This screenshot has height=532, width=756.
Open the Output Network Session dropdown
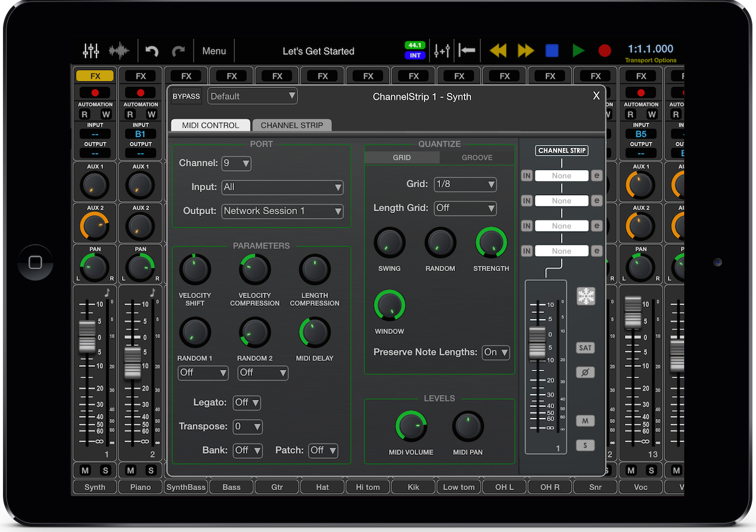282,211
